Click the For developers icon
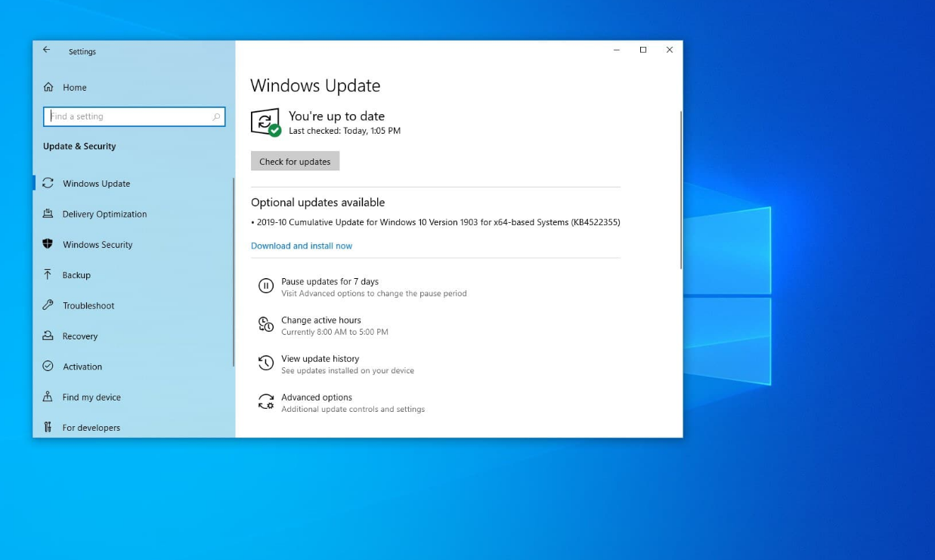Screen dimensions: 935x560 (48, 427)
